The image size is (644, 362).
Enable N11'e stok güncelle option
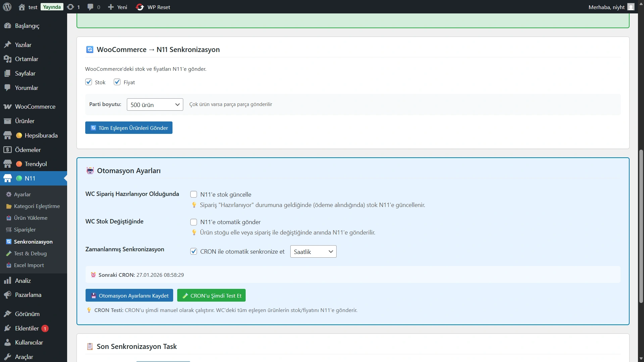[194, 195]
